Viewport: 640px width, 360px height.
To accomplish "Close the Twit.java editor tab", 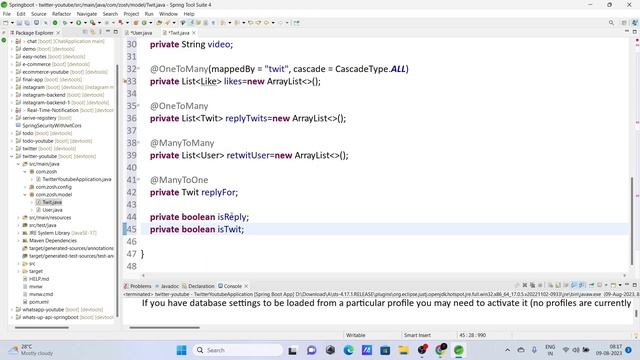I will (194, 33).
